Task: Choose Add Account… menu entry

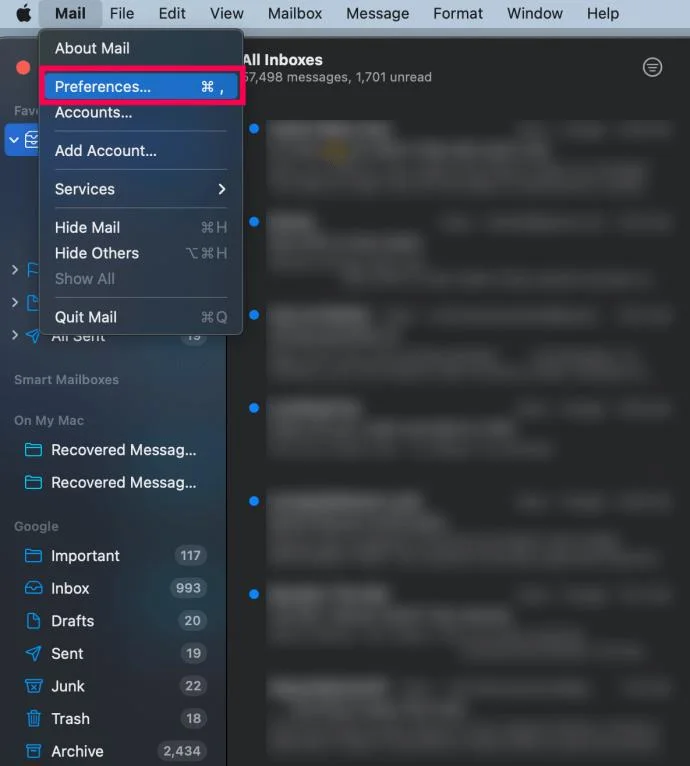Action: (141, 150)
